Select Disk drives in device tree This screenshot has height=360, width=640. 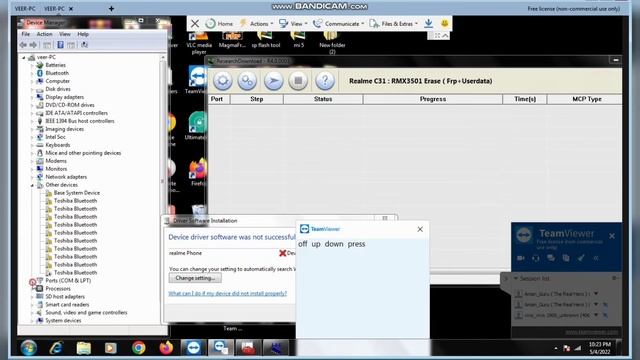tap(58, 89)
